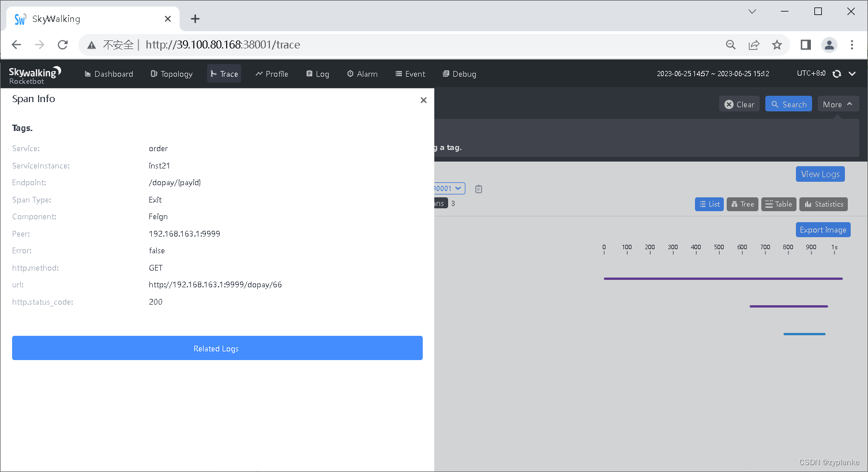This screenshot has width=868, height=472.
Task: Open the Topology view
Action: click(171, 74)
